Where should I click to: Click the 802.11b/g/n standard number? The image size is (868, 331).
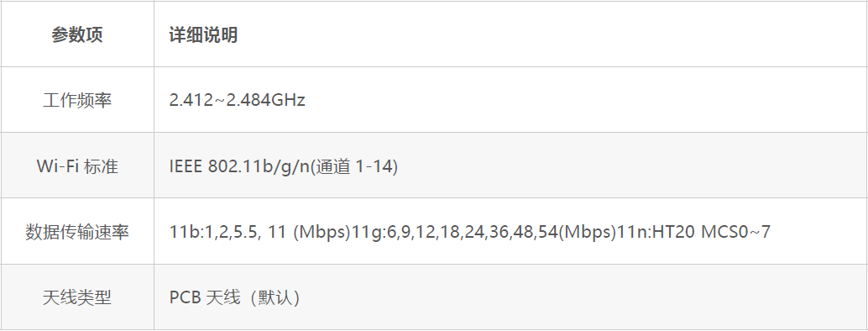(259, 166)
